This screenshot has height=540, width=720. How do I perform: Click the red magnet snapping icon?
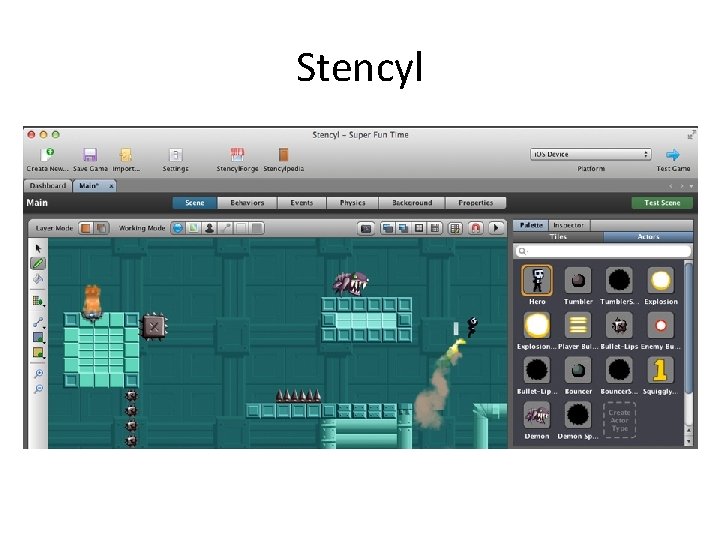(476, 228)
